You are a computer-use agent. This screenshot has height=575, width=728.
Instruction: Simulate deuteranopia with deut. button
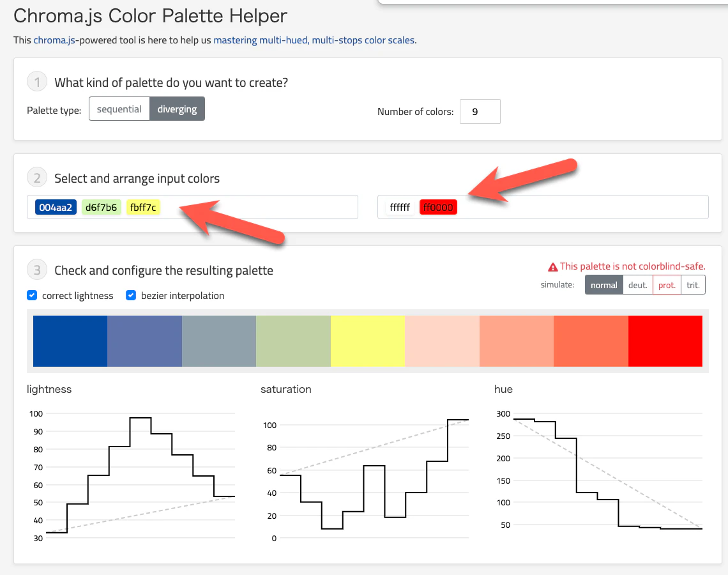point(637,285)
